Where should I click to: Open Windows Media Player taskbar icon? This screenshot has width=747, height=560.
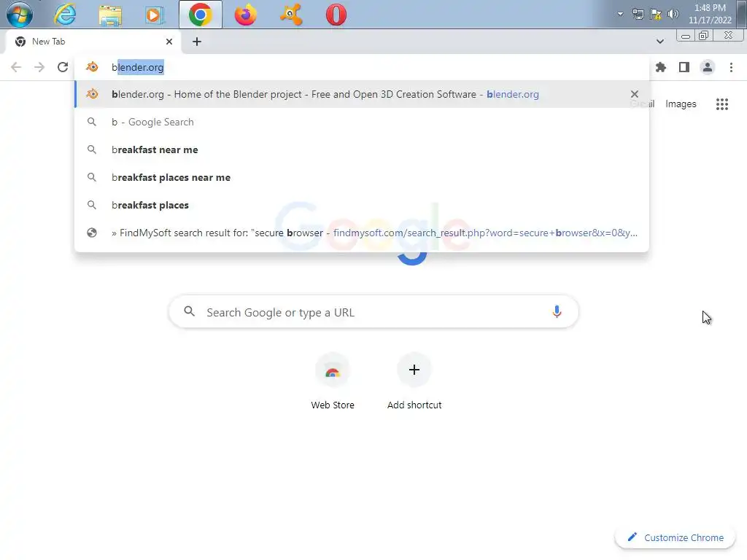pos(155,15)
